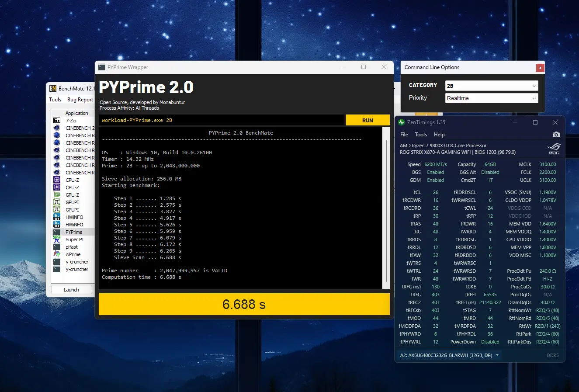Click the 7-Zip icon in BenchMate list
This screenshot has height=392, width=579.
[x=57, y=120]
